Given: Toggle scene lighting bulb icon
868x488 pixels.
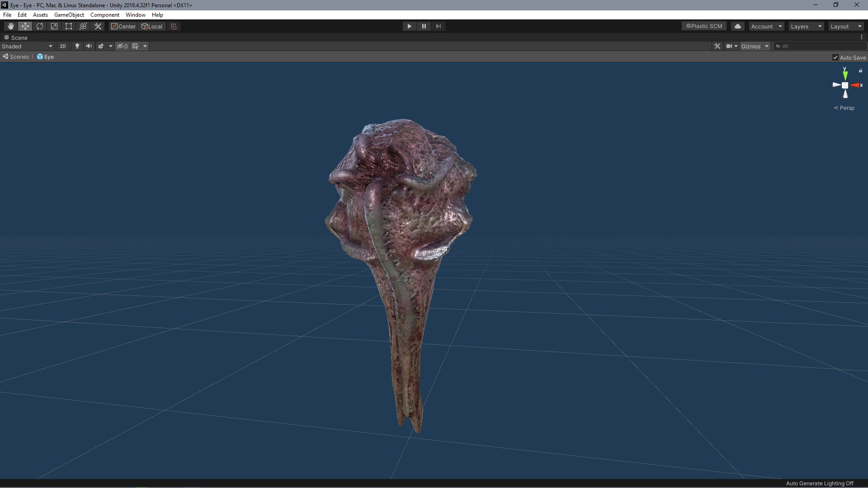Looking at the screenshot, I should click(77, 46).
